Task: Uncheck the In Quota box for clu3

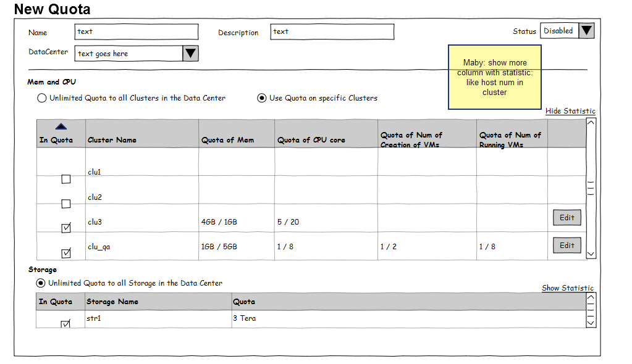Action: point(66,228)
